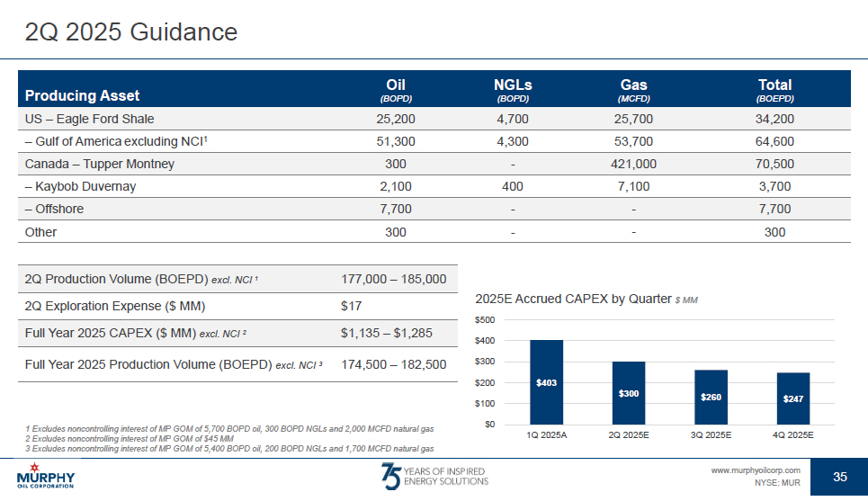Screen dimensions: 868x501
Task: Select the page number 35 box
Action: coord(840,477)
